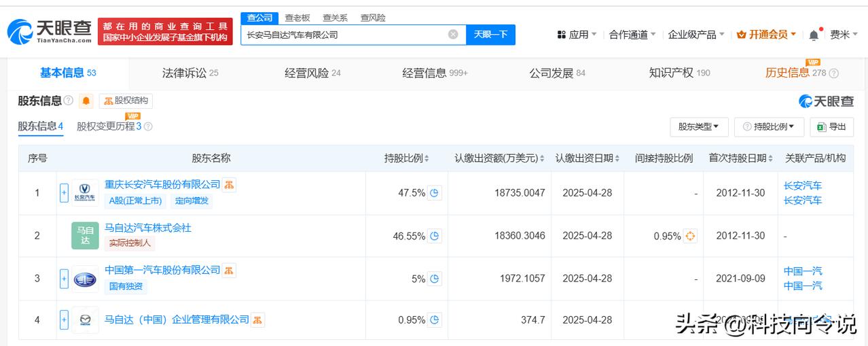Viewport: 868px width, 346px height.
Task: Open 马自达汽车株式会社 company link
Action: pyautogui.click(x=148, y=228)
